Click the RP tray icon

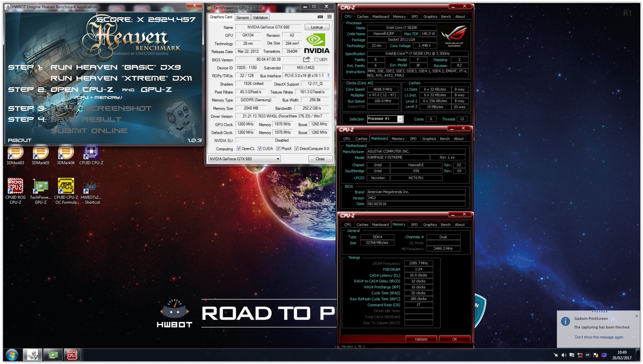pyautogui.click(x=588, y=355)
